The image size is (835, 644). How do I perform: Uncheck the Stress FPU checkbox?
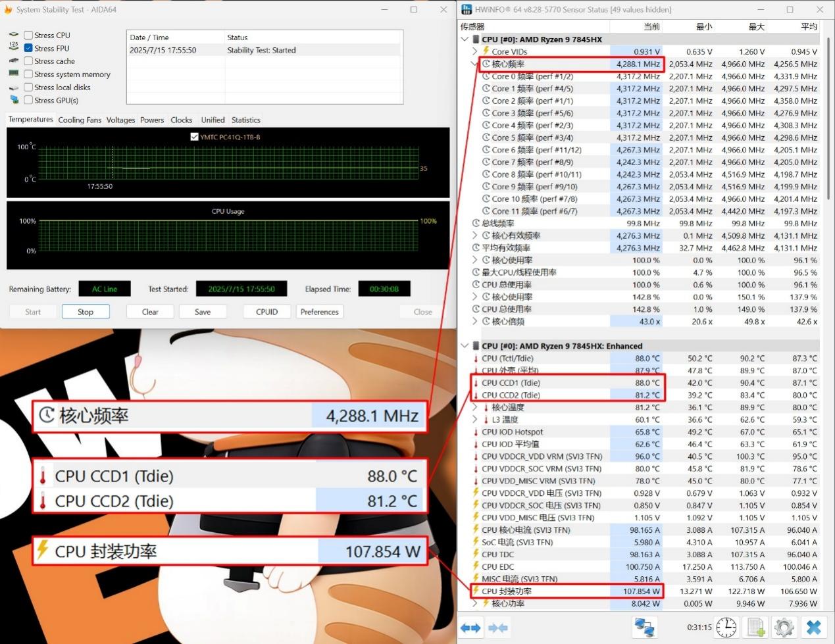pos(28,48)
